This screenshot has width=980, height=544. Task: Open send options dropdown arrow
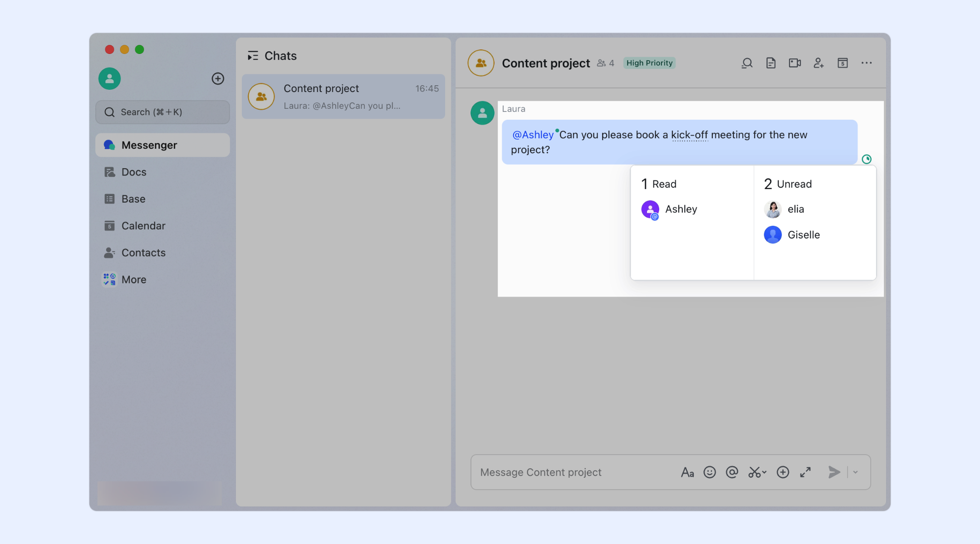[x=855, y=472]
